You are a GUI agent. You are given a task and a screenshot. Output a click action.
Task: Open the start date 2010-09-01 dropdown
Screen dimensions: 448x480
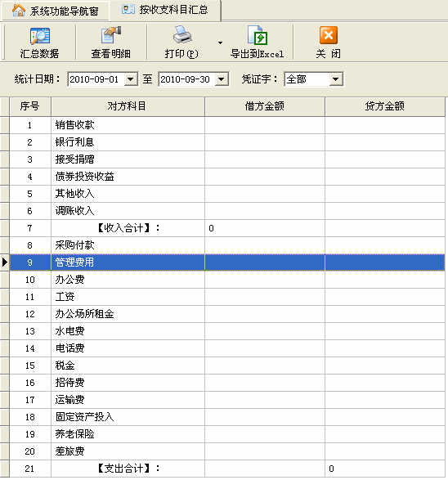pyautogui.click(x=131, y=79)
